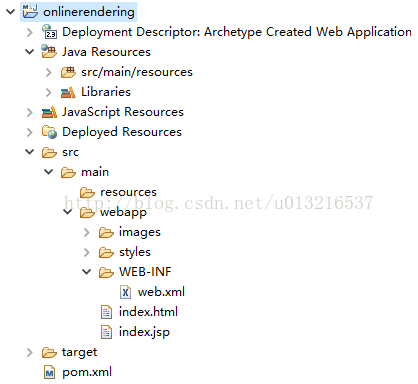Select the onlinerendering project label

[x=89, y=12]
